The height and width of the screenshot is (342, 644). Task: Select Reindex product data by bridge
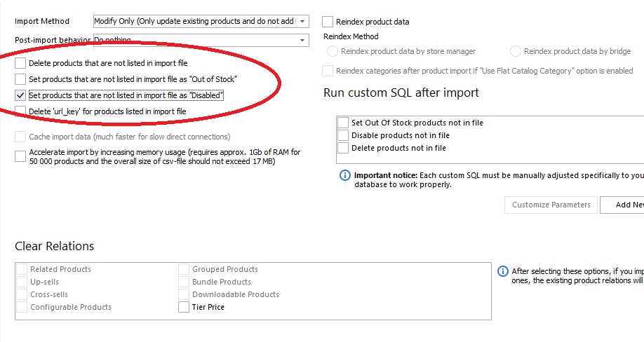[x=516, y=51]
